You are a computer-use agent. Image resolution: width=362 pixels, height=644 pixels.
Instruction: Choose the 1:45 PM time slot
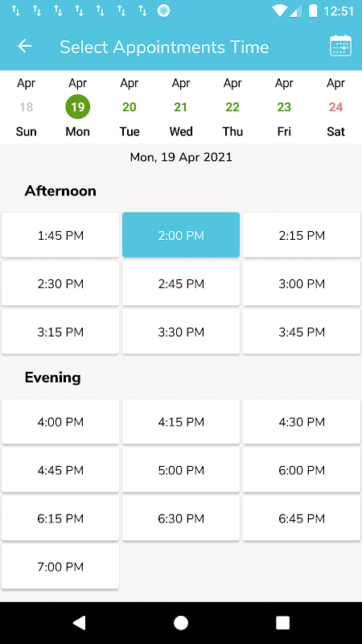click(60, 235)
